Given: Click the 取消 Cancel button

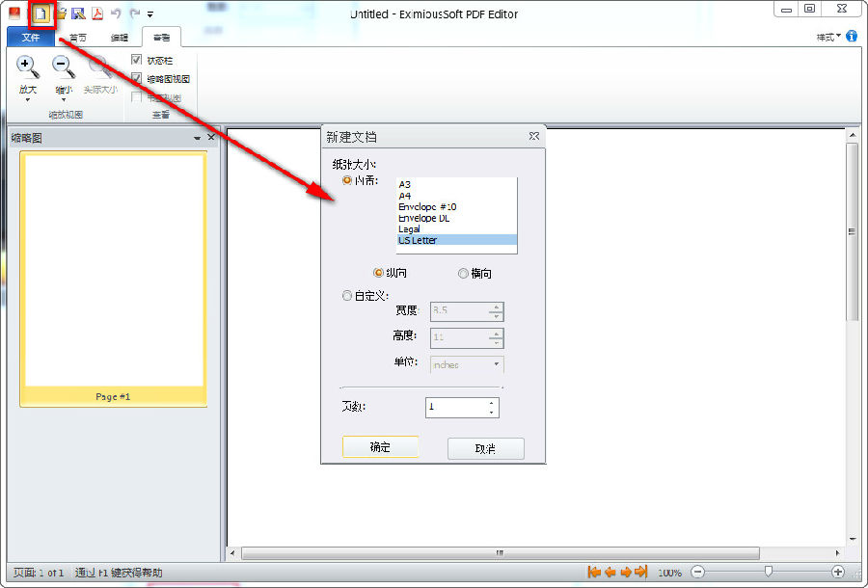Looking at the screenshot, I should click(x=485, y=448).
